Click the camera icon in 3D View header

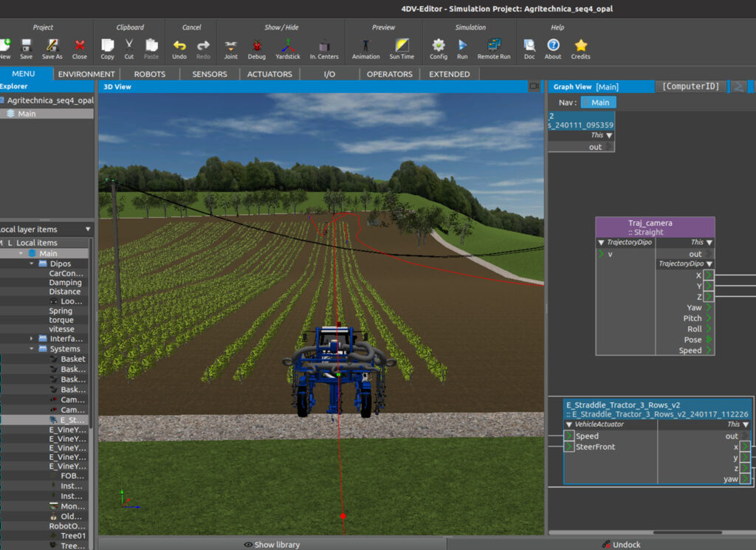(x=535, y=86)
